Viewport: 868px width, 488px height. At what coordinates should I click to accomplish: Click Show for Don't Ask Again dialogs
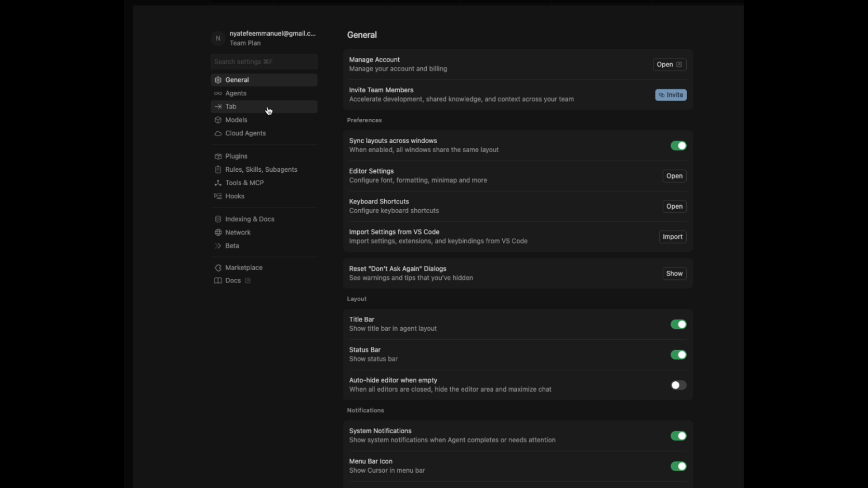pyautogui.click(x=675, y=274)
